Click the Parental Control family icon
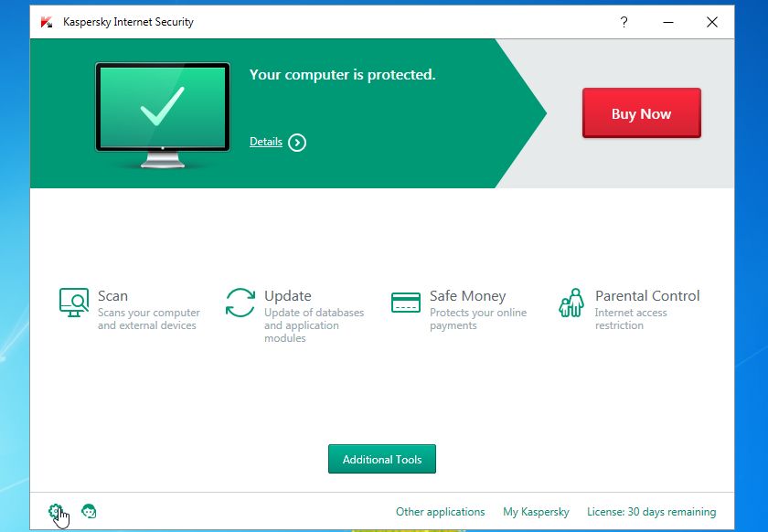This screenshot has width=768, height=532. tap(571, 303)
